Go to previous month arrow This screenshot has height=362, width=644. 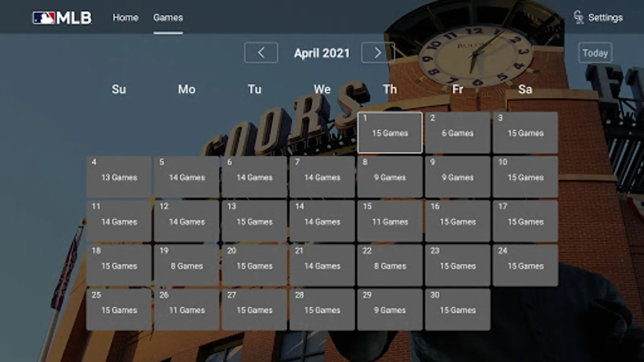pos(261,53)
